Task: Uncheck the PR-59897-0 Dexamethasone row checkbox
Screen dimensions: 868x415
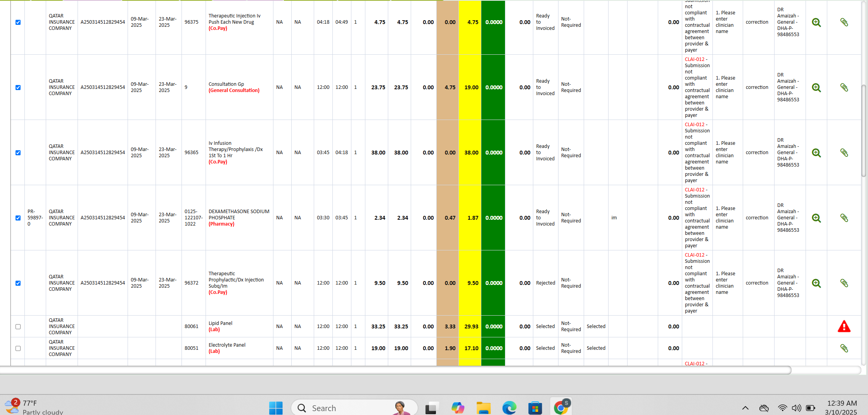Action: (x=18, y=218)
